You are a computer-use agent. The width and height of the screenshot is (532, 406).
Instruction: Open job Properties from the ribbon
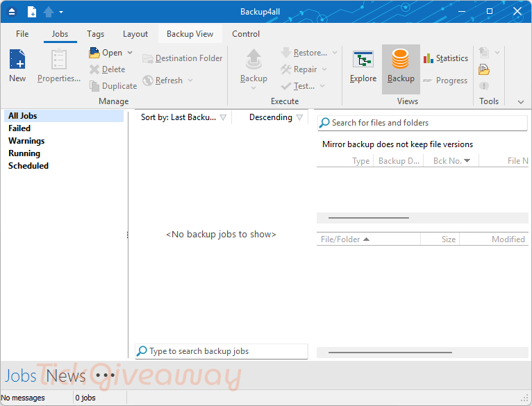coord(59,66)
